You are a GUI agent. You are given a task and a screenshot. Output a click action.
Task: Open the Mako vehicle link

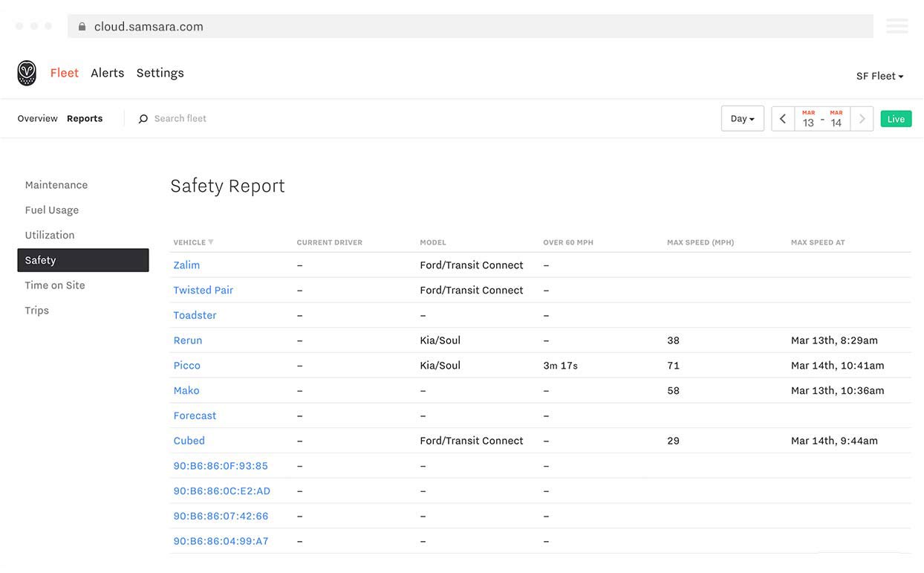point(186,391)
